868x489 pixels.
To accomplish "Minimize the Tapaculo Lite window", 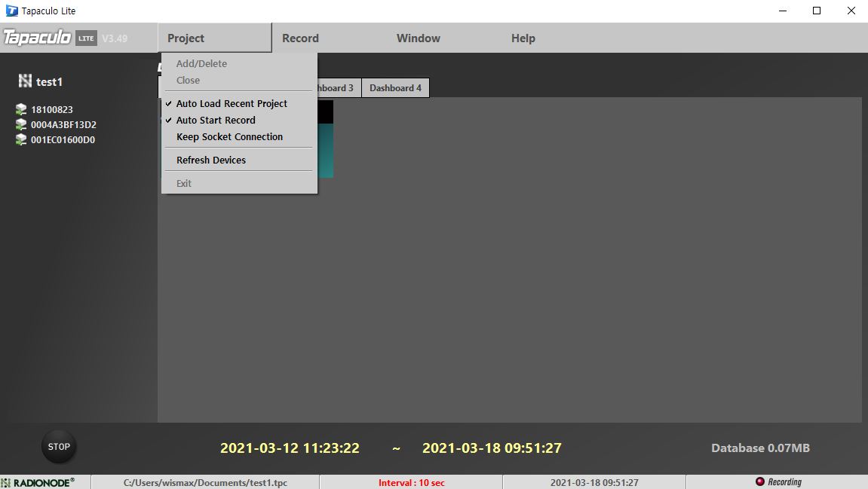I will 783,11.
